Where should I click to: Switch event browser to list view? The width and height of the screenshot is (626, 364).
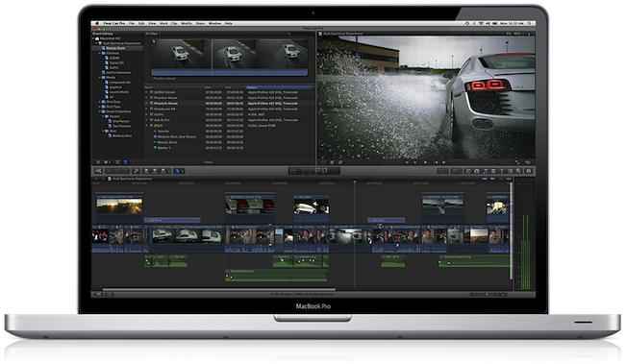(125, 162)
